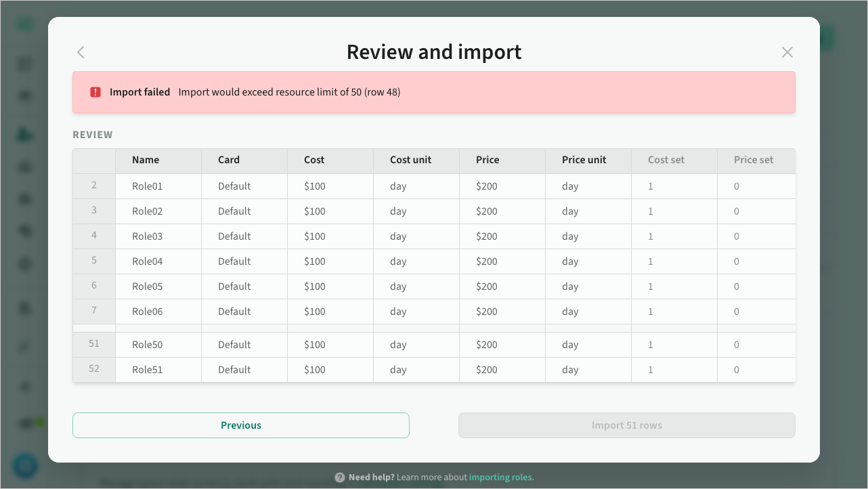868x489 pixels.
Task: Click the Price set column header
Action: click(x=753, y=161)
